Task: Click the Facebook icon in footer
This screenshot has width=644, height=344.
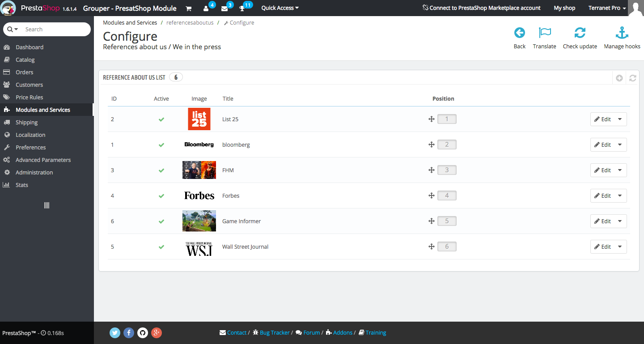Action: [129, 332]
